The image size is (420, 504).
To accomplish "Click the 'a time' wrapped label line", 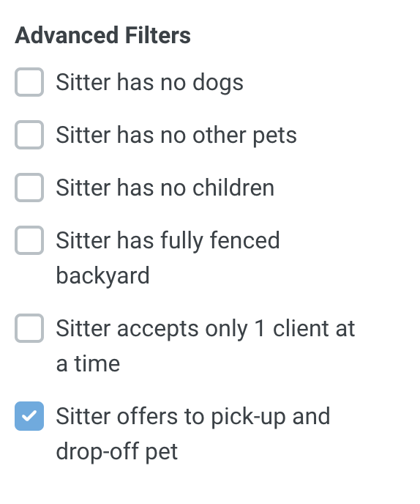I will coord(88,364).
